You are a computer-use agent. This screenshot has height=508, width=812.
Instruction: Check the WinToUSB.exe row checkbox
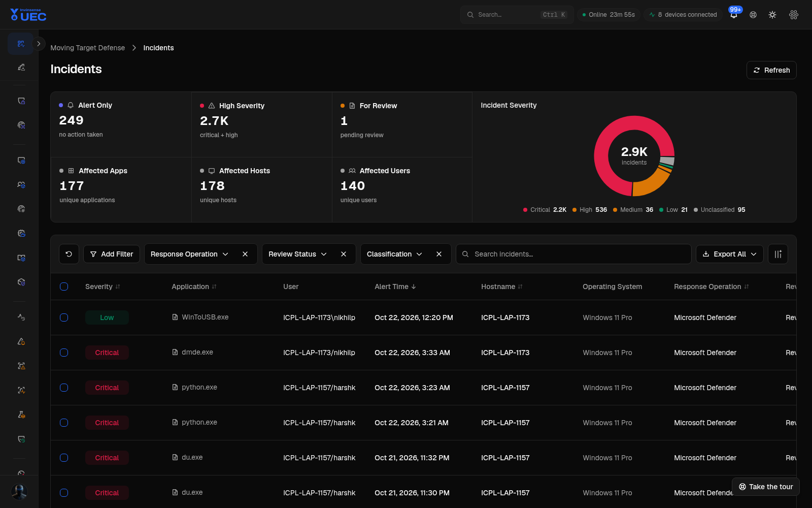tap(64, 317)
